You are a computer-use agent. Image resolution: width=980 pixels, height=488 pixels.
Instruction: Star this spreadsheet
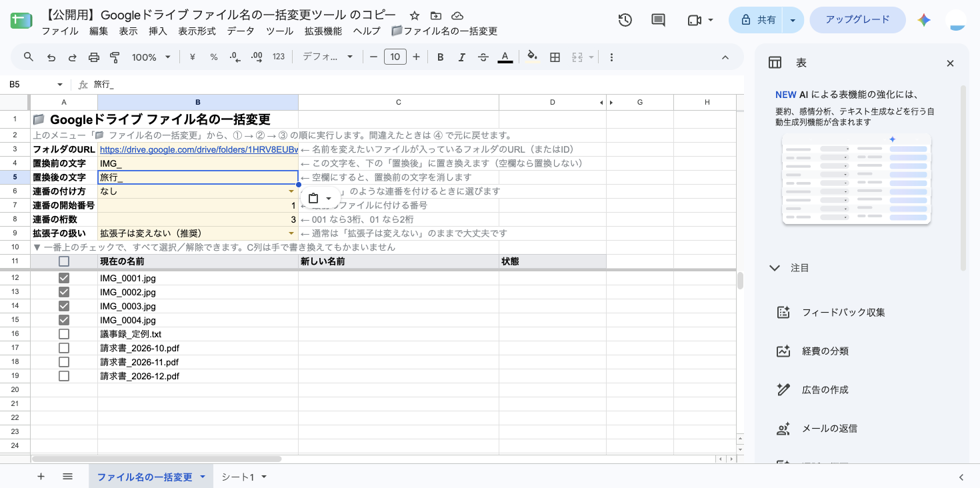415,15
